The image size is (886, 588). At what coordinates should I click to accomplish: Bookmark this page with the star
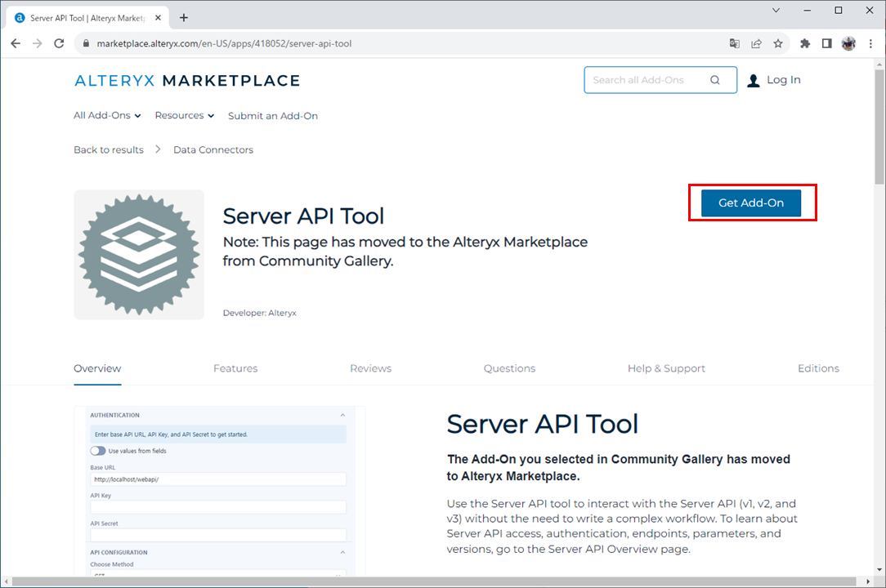(x=778, y=43)
